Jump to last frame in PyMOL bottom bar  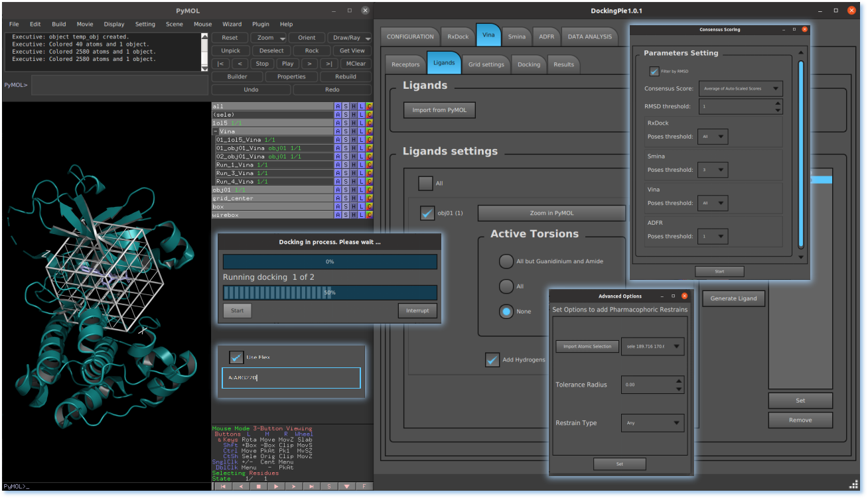pos(311,486)
